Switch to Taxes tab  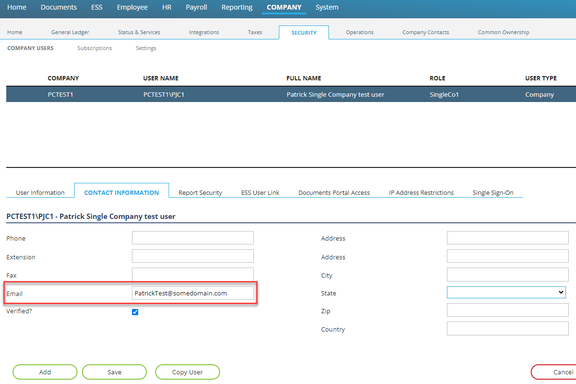point(255,32)
